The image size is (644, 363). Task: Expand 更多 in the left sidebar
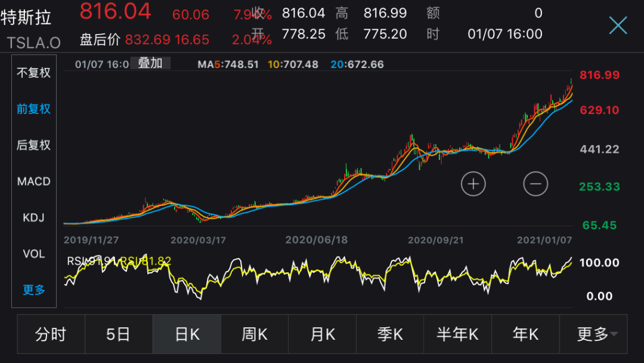[x=33, y=290]
